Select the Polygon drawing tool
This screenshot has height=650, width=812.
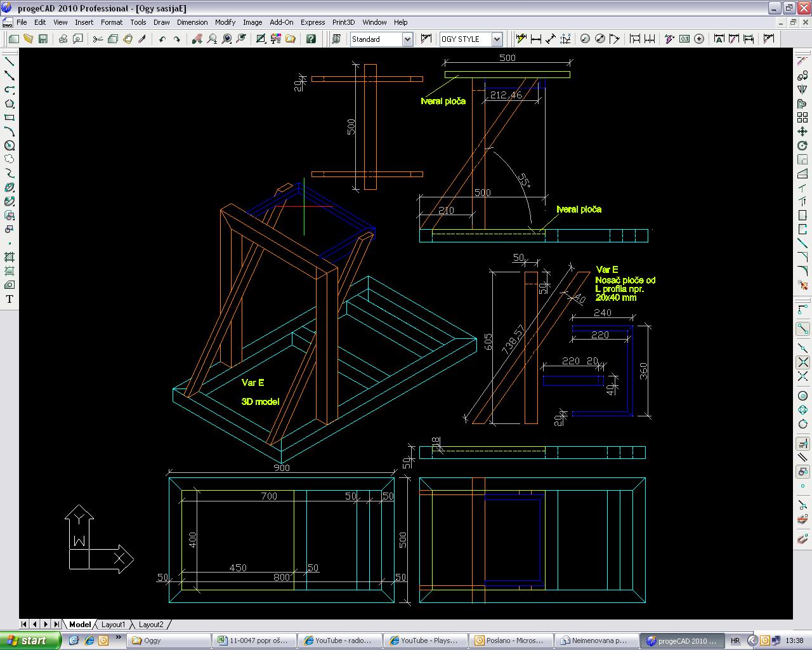click(x=10, y=103)
